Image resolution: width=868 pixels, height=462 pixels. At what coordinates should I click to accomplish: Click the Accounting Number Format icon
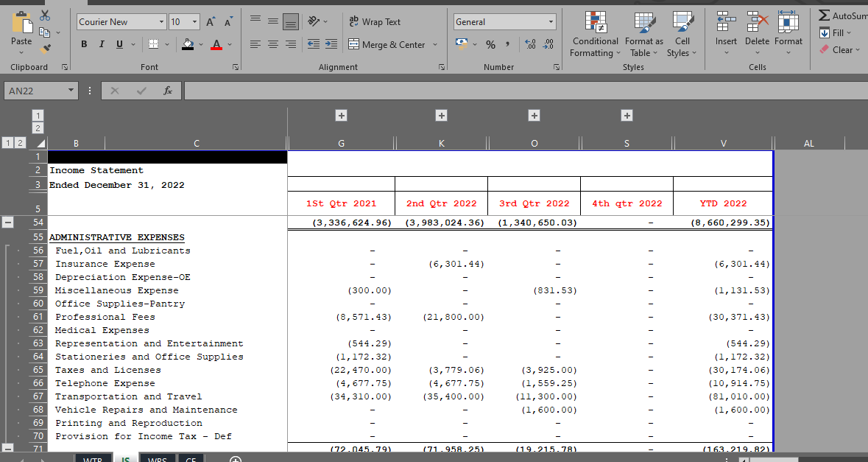(x=461, y=43)
